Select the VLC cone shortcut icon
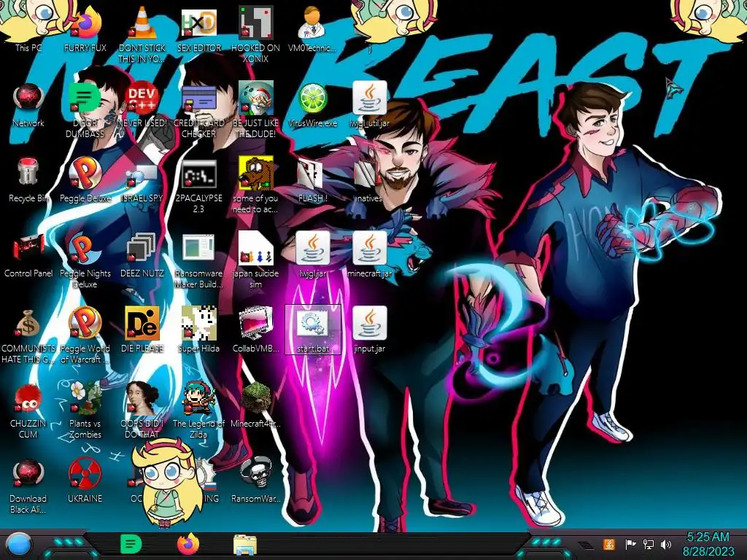The width and height of the screenshot is (747, 560). click(x=142, y=24)
